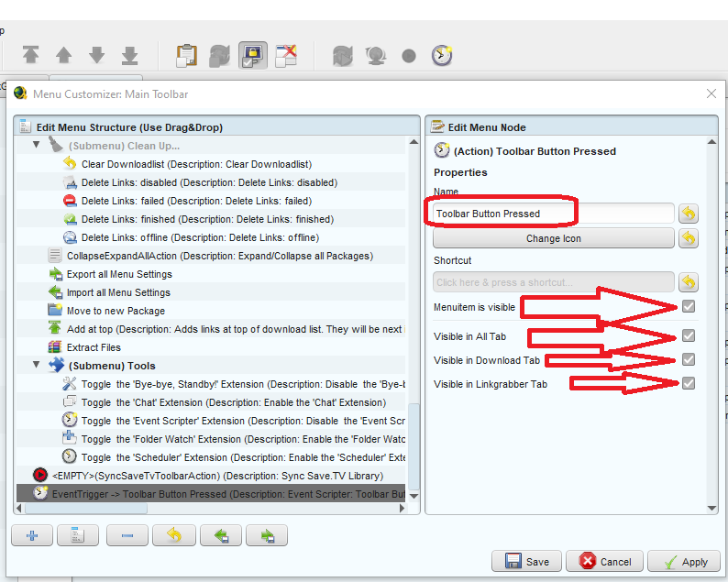Image resolution: width=728 pixels, height=582 pixels.
Task: Click the move-to-top arrow in the toolbar
Action: point(31,55)
